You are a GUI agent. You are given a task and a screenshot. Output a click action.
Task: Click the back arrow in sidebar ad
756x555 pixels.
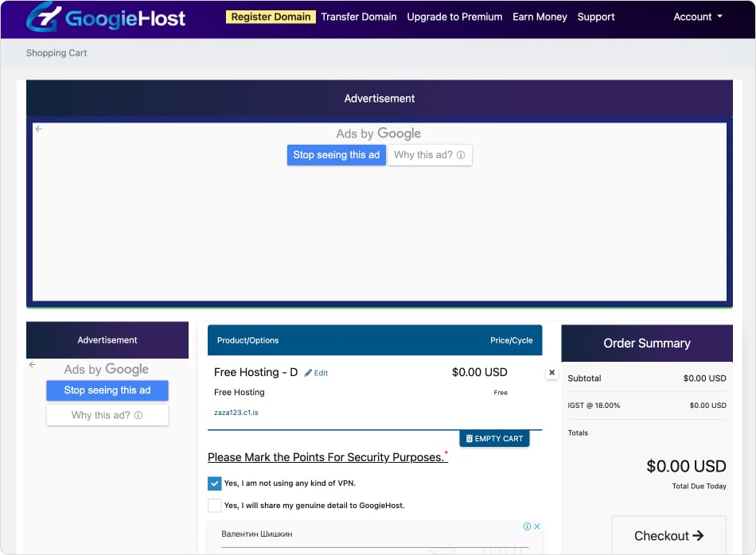[33, 365]
